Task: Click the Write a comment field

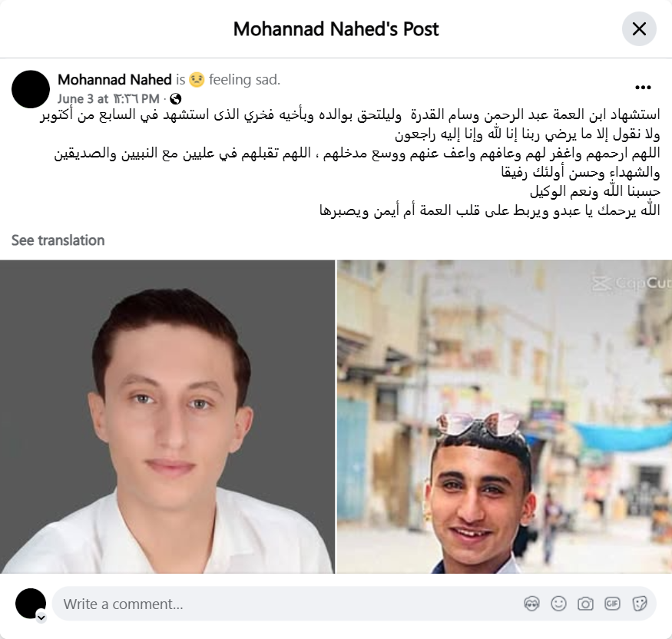Action: pos(287,604)
